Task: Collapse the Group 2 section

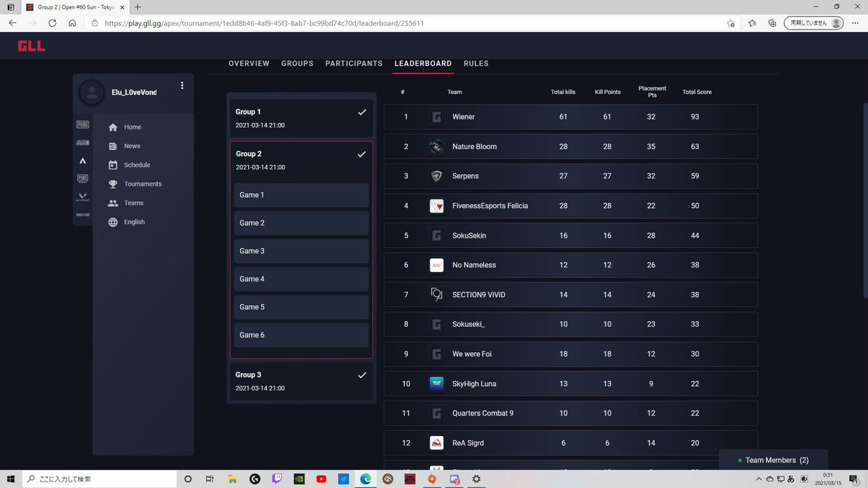Action: click(x=301, y=160)
